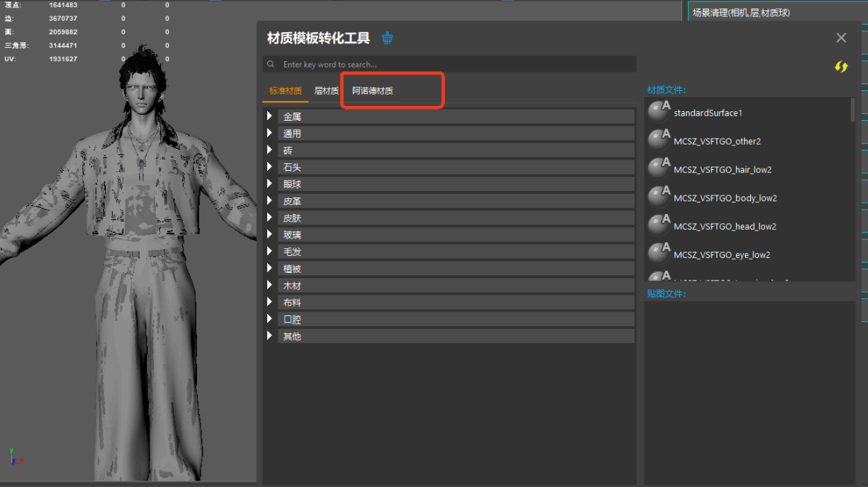Expand the 毛发 category
This screenshot has width=868, height=487.
coord(269,251)
